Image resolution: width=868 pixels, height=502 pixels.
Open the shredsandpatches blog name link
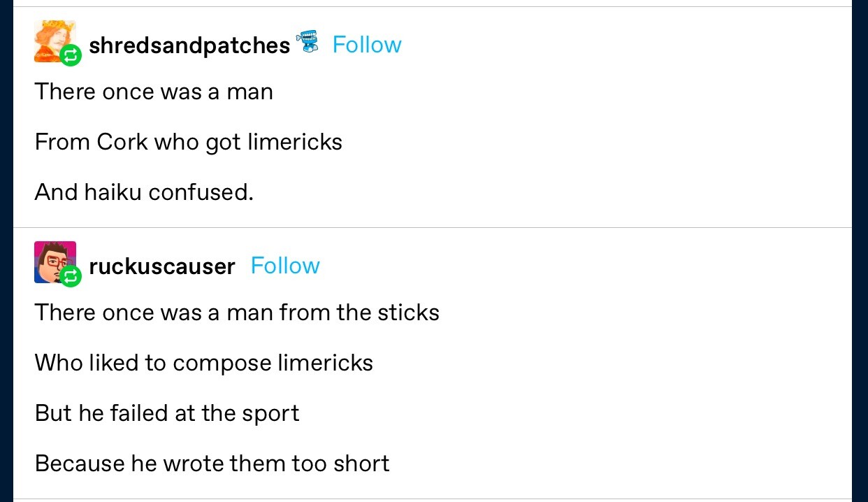[189, 45]
